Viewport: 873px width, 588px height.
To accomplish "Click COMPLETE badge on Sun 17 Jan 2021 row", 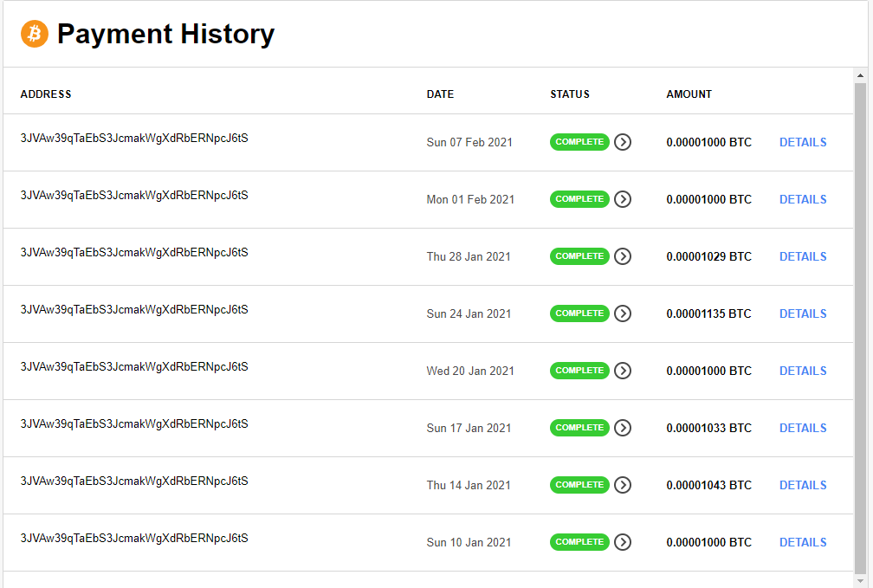I will coord(579,428).
